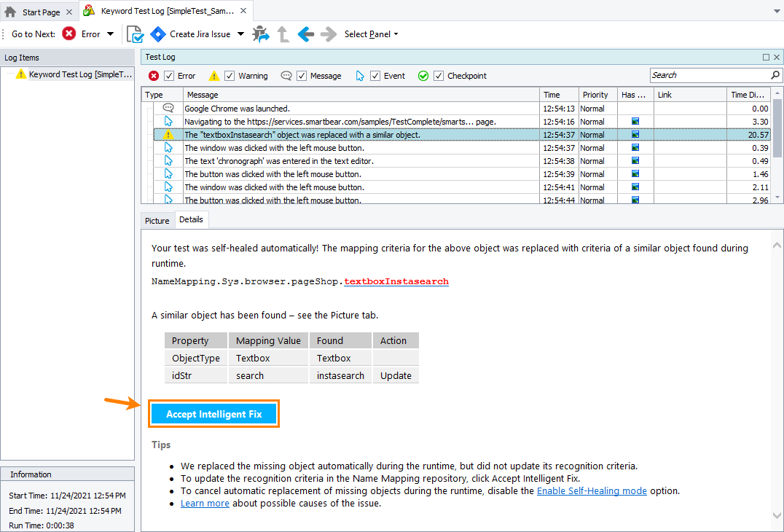Switch to the Picture tab
This screenshot has height=532, width=784.
[157, 220]
